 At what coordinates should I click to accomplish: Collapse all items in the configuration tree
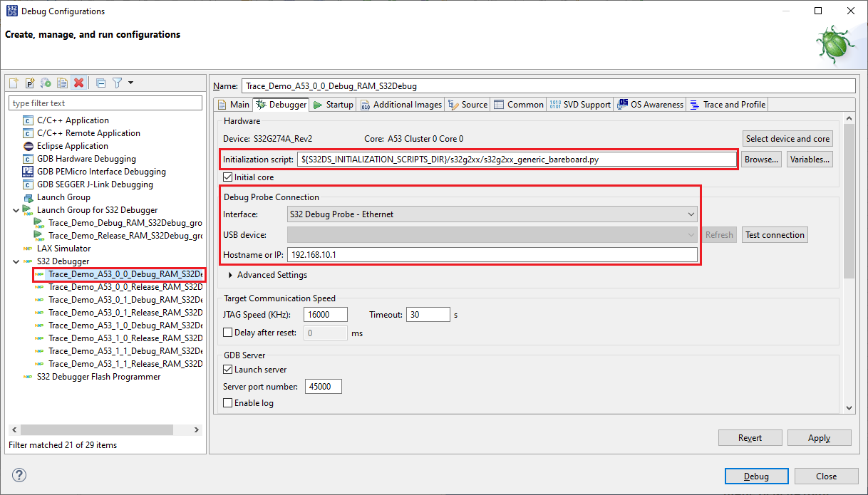(100, 83)
